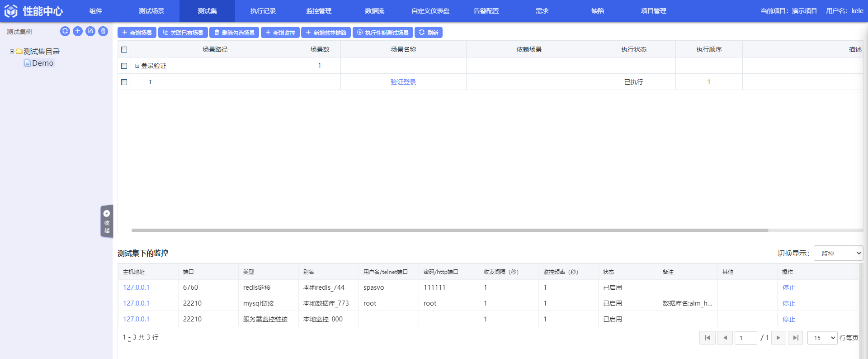Open the 验证登录 scenario link
The image size is (868, 359).
[403, 82]
